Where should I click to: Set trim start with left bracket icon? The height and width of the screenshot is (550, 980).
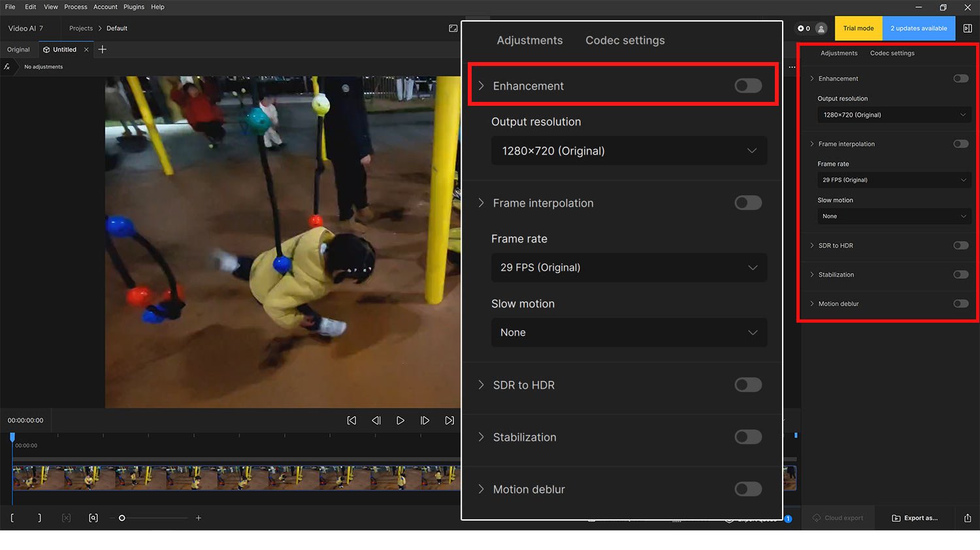(12, 518)
